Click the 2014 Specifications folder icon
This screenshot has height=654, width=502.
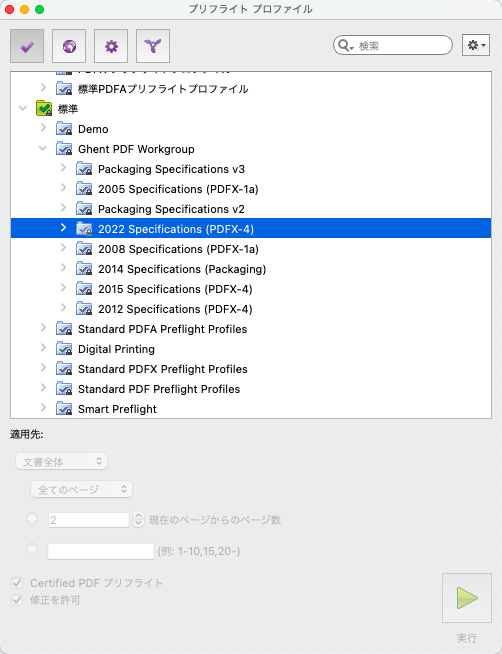pos(84,269)
